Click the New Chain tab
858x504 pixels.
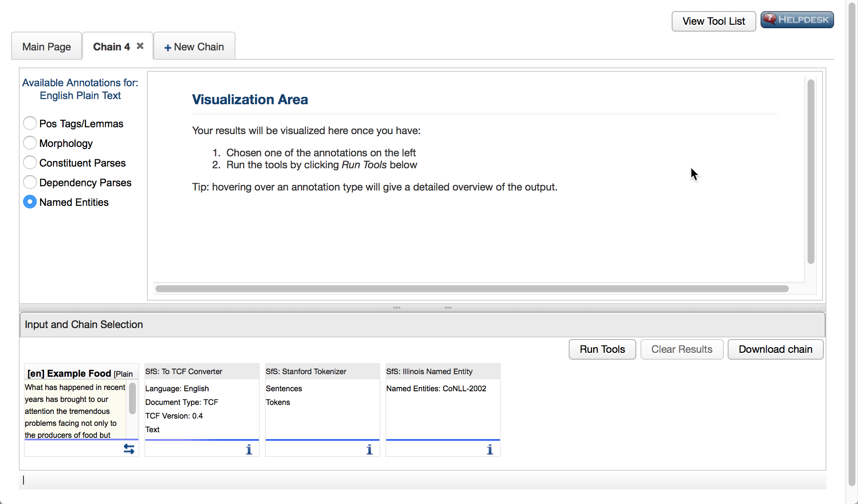tap(193, 46)
